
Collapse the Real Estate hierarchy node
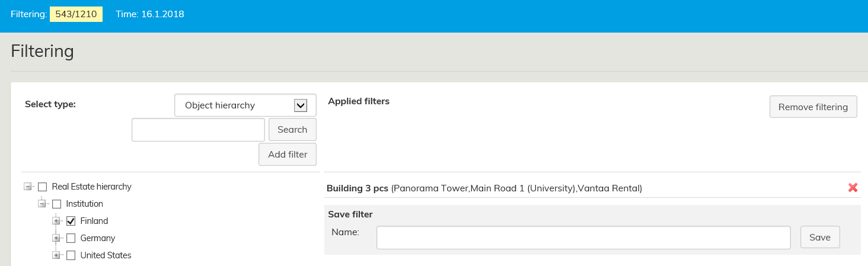[x=27, y=187]
